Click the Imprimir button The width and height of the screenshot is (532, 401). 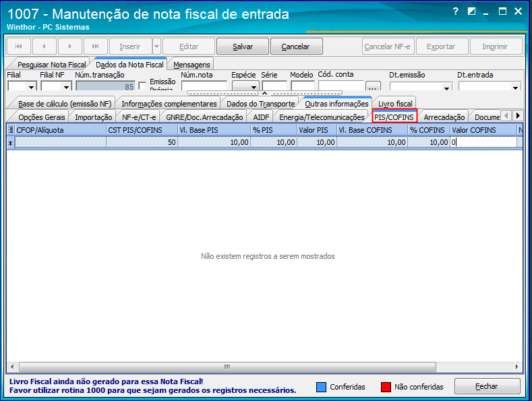(x=496, y=47)
